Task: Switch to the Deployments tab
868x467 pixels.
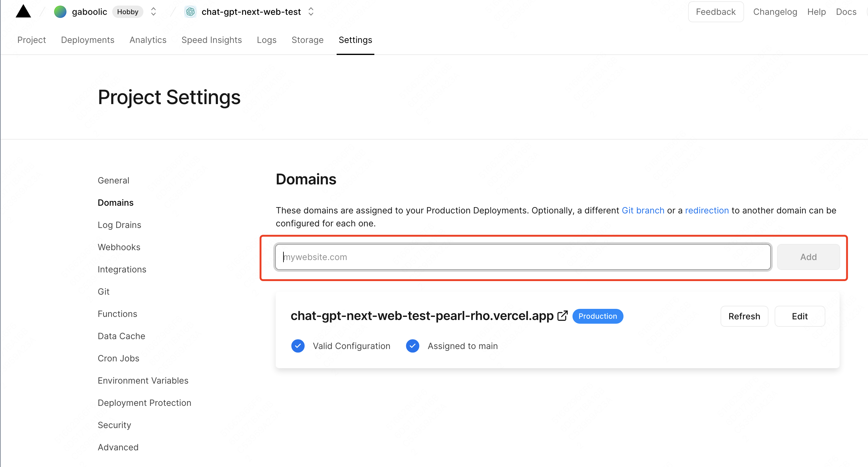Action: coord(87,40)
